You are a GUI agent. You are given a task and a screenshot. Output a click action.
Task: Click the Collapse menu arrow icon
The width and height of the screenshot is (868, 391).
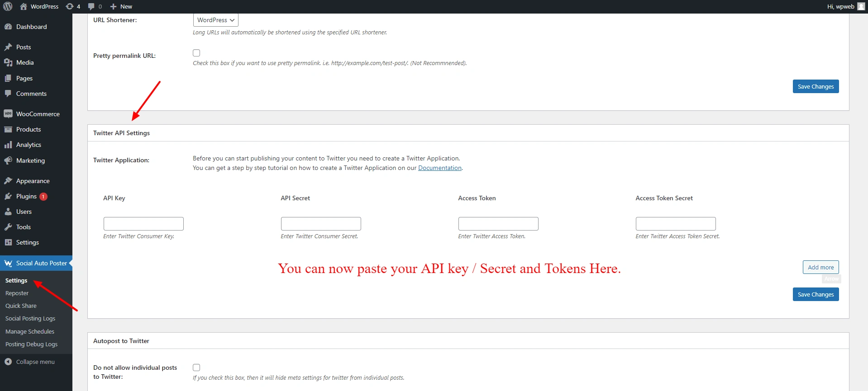pos(8,362)
